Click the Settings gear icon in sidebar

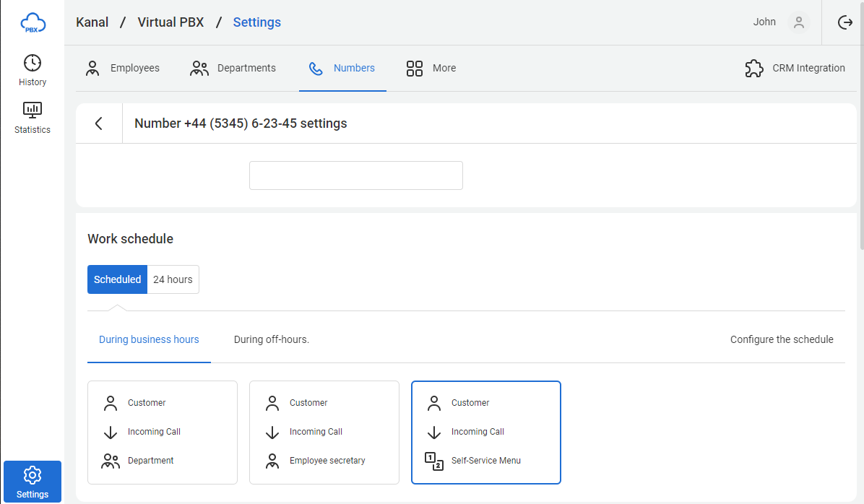coord(33,475)
